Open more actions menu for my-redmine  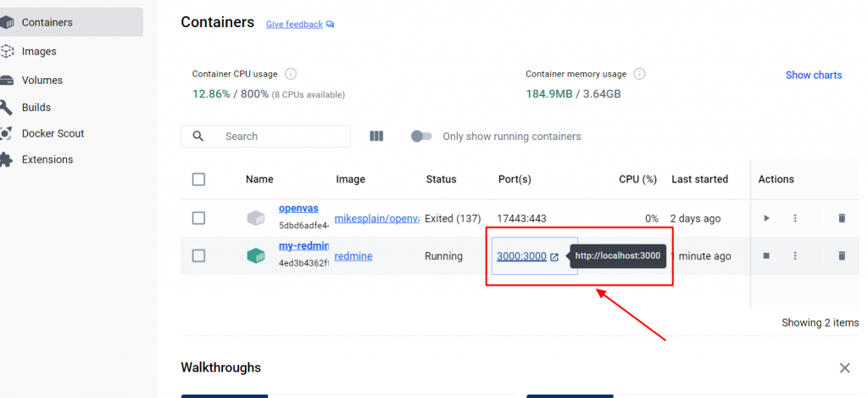click(x=795, y=255)
